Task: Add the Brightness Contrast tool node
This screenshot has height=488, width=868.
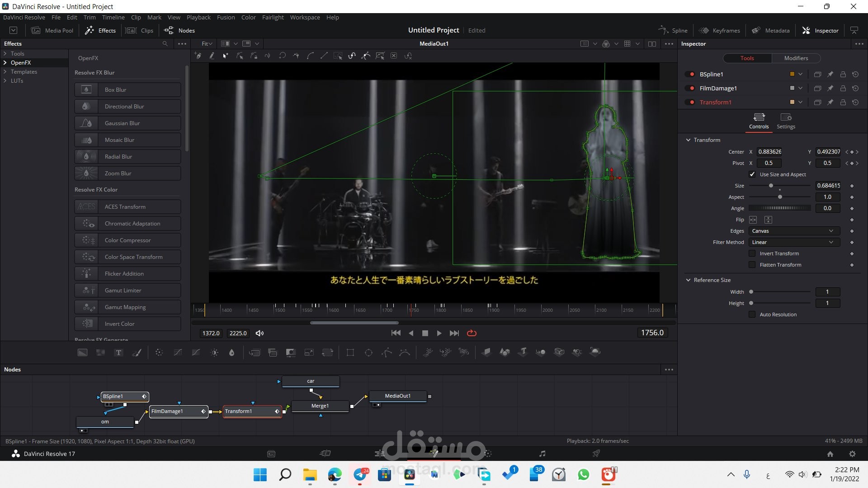Action: pos(214,352)
